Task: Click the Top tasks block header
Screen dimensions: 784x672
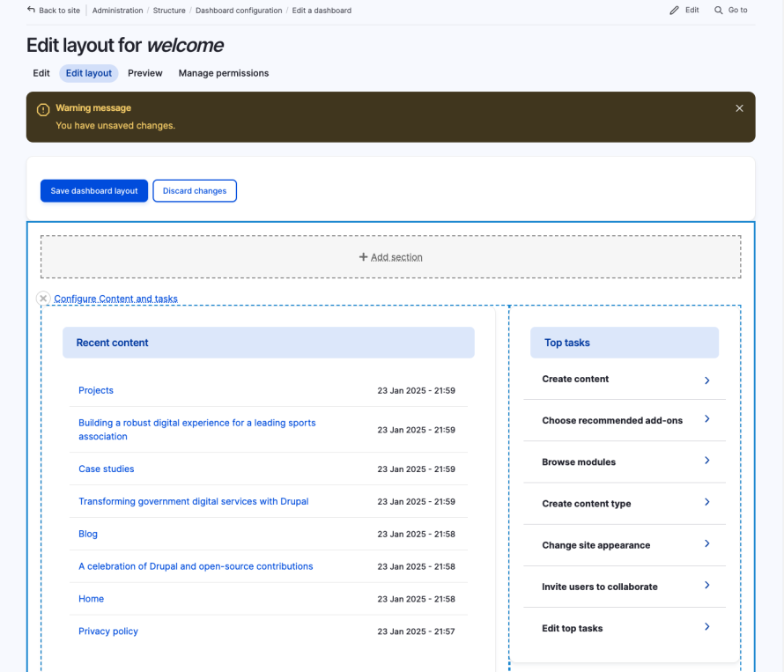Action: 625,343
